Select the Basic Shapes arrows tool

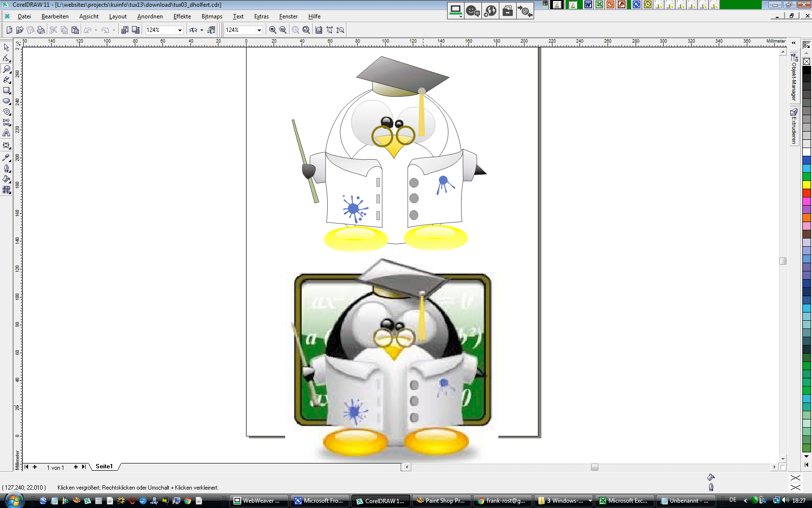6,122
